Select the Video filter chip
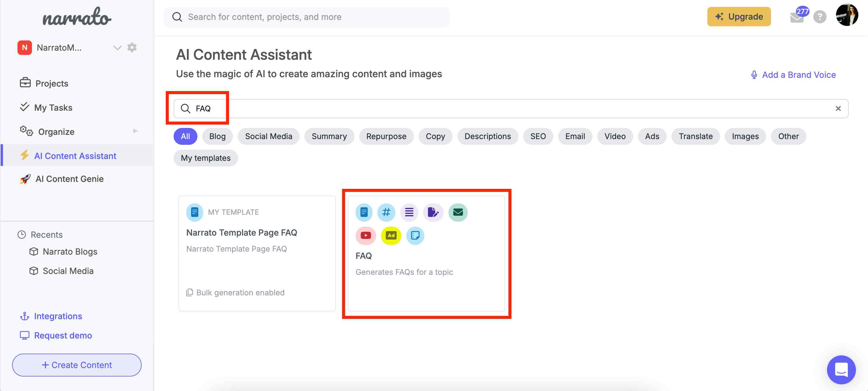 [615, 136]
